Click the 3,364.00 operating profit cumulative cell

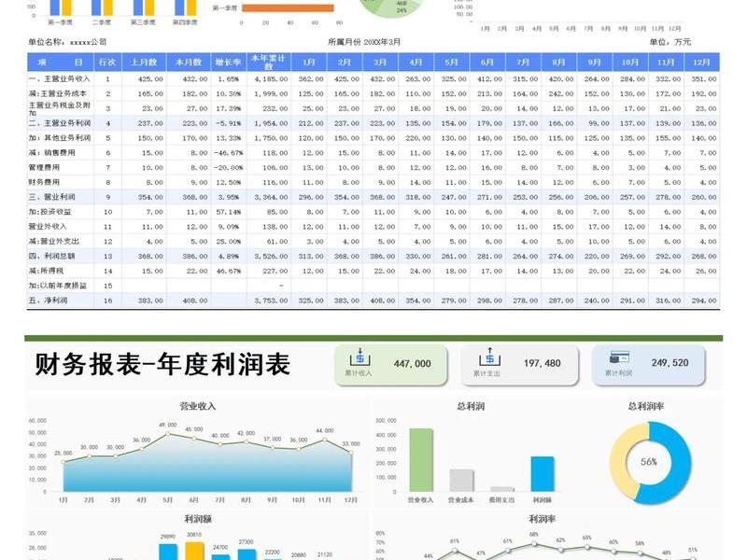(x=271, y=197)
